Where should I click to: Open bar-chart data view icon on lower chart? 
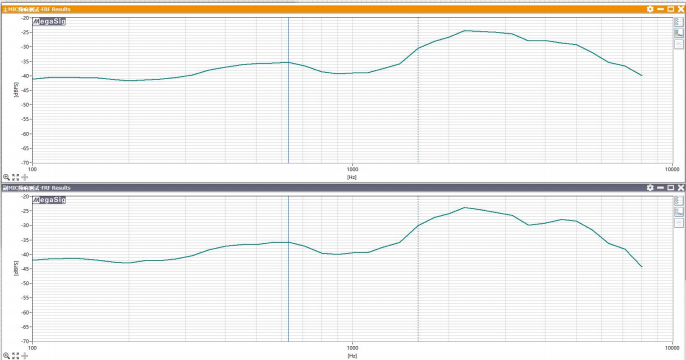click(x=679, y=212)
